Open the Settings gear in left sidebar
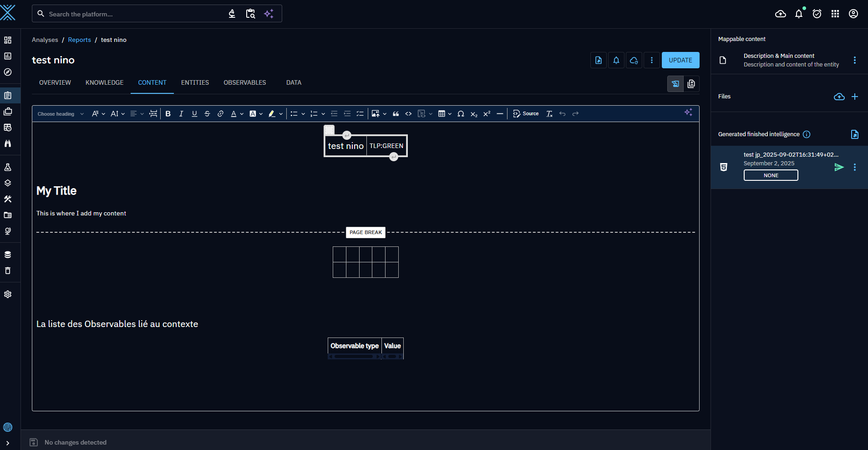The height and width of the screenshot is (450, 868). coord(8,294)
